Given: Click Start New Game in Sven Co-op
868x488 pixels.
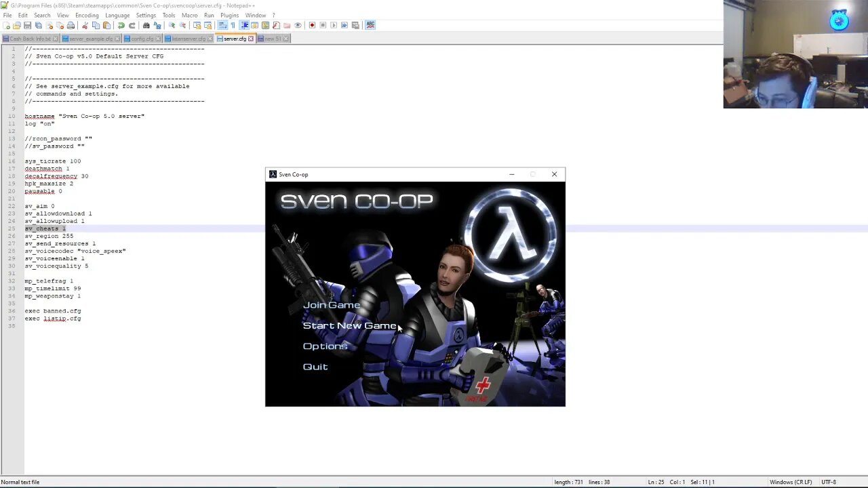Looking at the screenshot, I should [349, 325].
